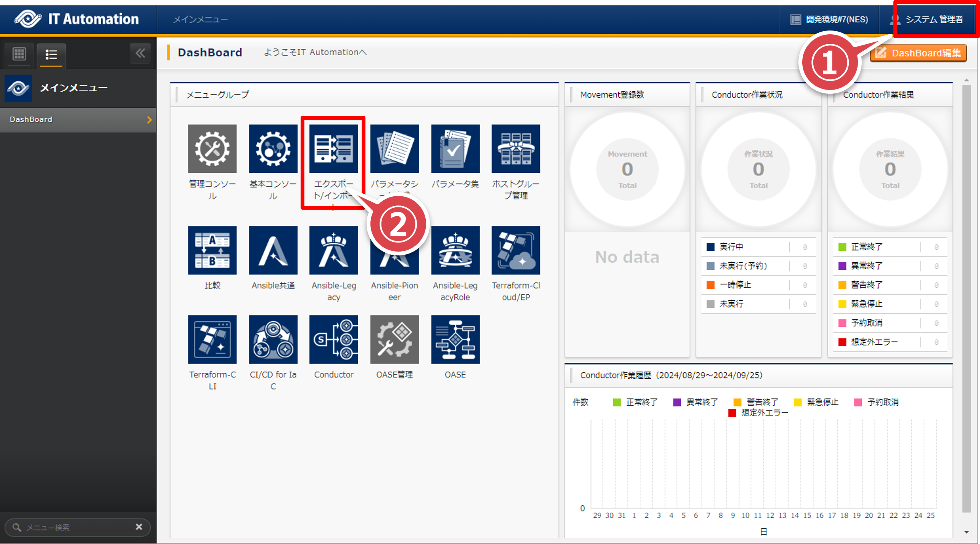Switch sidebar to grid view mode

(19, 54)
